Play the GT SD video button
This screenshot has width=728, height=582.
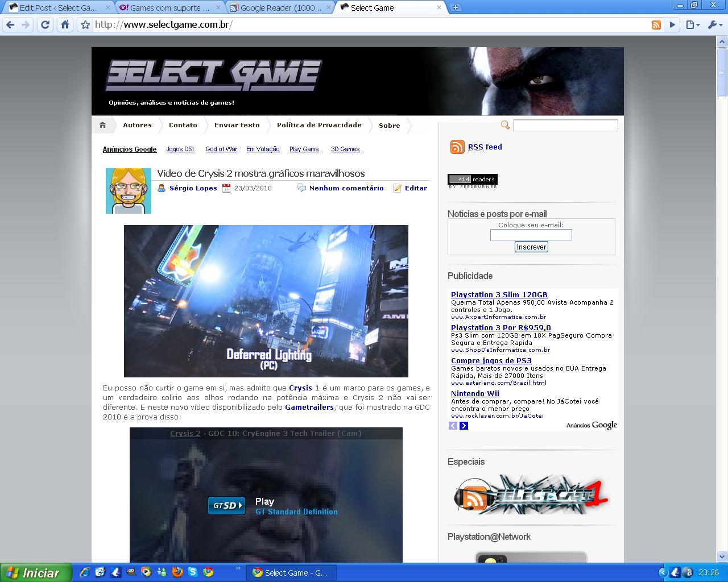click(x=226, y=505)
